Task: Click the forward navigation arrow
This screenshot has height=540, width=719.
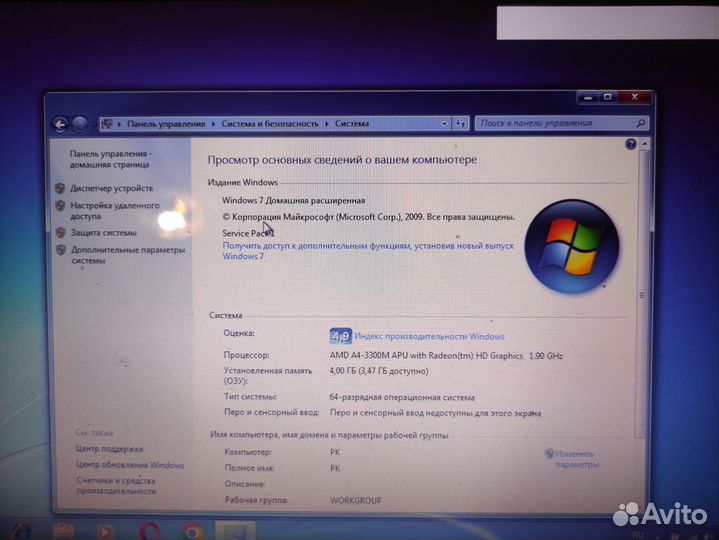Action: coord(80,124)
